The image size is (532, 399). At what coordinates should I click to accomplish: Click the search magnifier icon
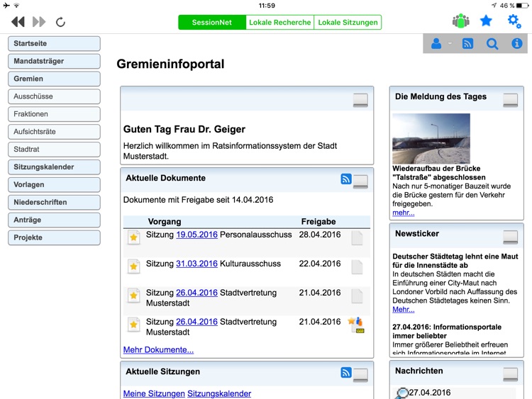point(492,44)
